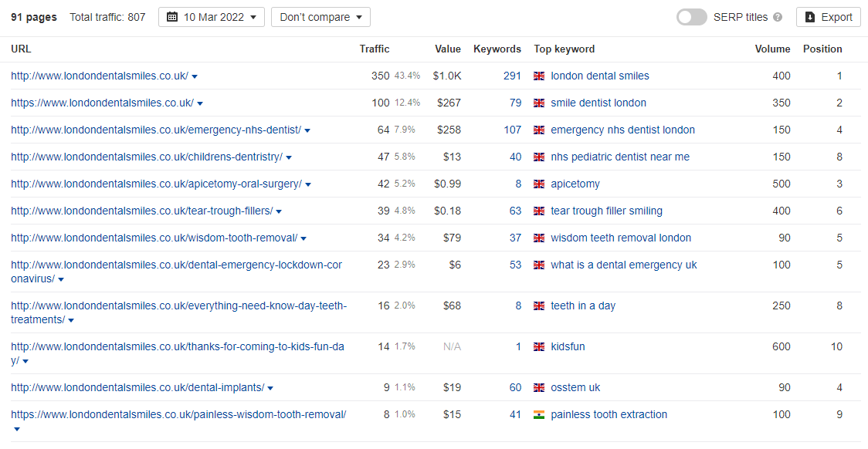Click the 'what is a dental emergency uk' keyword
The width and height of the screenshot is (868, 449).
click(x=624, y=265)
